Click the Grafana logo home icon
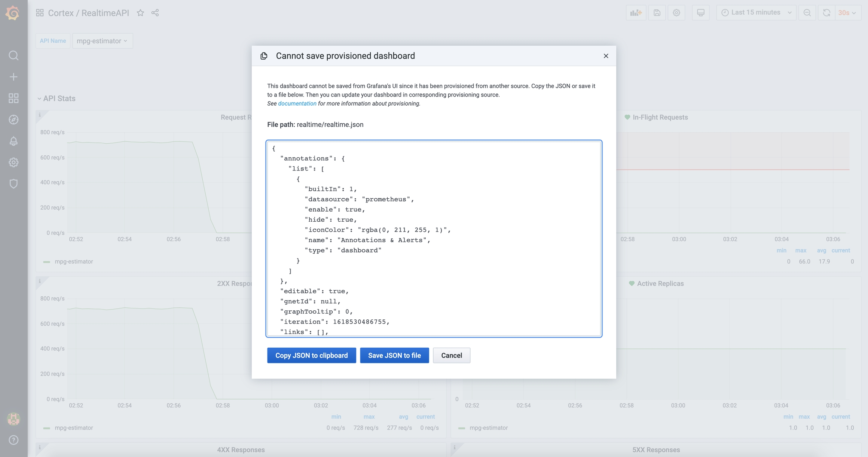This screenshot has width=868, height=457. pyautogui.click(x=13, y=13)
